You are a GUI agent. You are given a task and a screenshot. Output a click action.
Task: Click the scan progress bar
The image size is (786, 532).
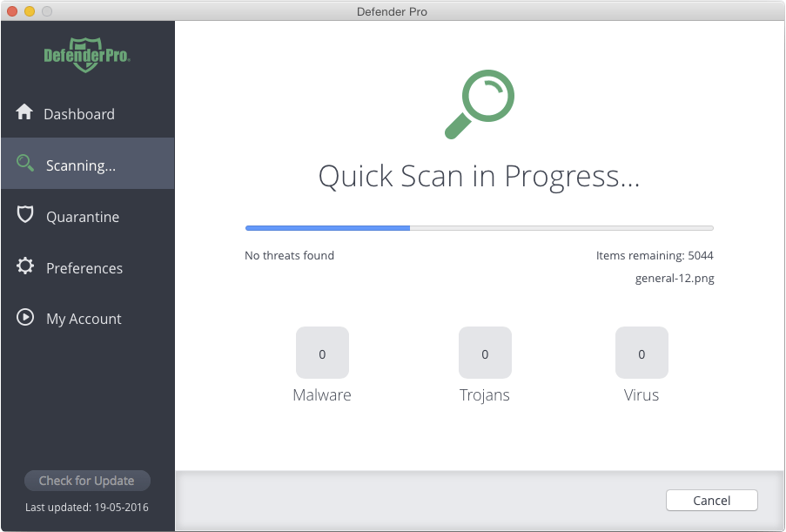[480, 228]
